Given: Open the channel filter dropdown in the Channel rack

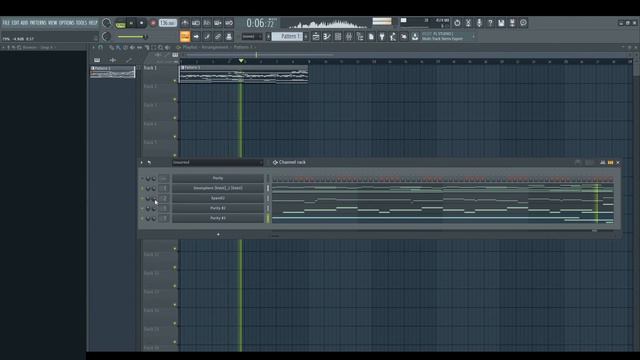Looking at the screenshot, I should [218, 162].
